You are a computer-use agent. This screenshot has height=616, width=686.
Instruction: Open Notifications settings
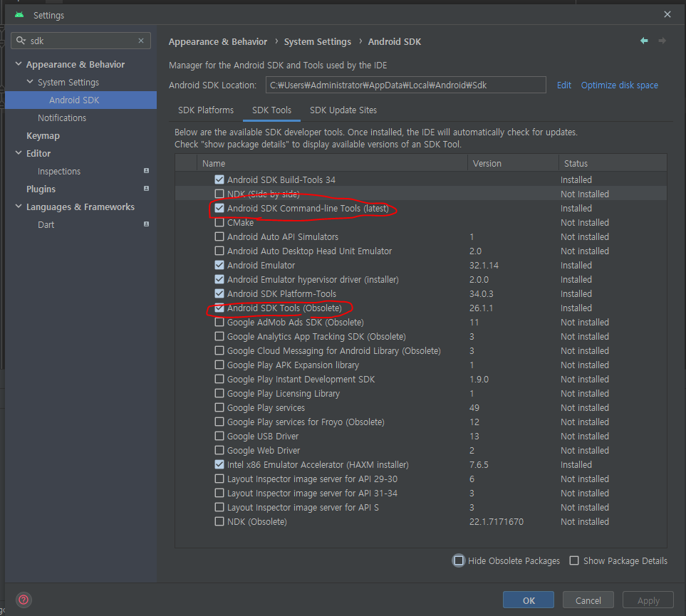[x=62, y=118]
